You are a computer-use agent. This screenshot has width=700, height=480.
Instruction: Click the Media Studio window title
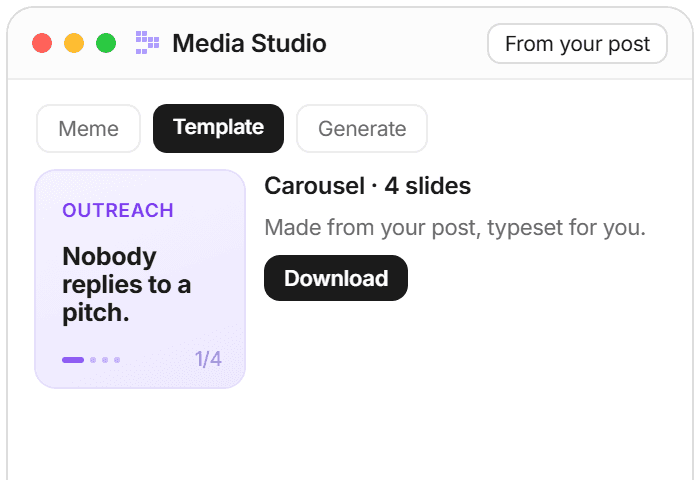[x=249, y=43]
